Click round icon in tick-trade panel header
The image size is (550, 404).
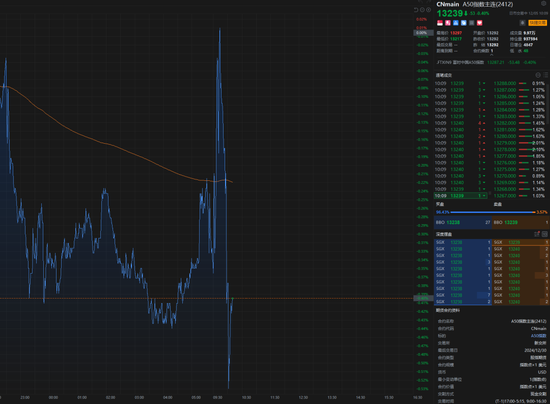(x=538, y=75)
